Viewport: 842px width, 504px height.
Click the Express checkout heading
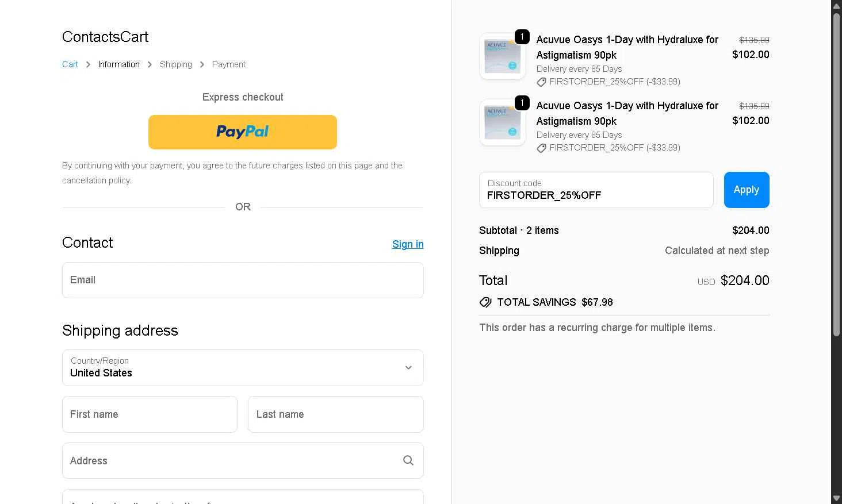(x=243, y=97)
